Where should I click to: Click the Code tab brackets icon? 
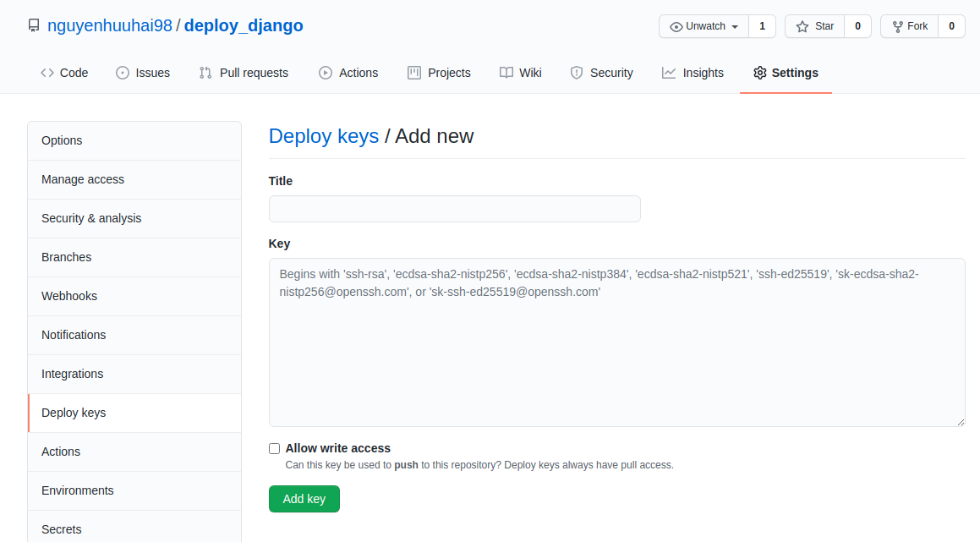[x=47, y=73]
